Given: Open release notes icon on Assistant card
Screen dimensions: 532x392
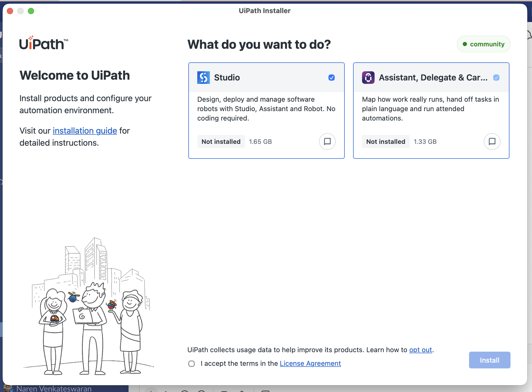Looking at the screenshot, I should 492,141.
